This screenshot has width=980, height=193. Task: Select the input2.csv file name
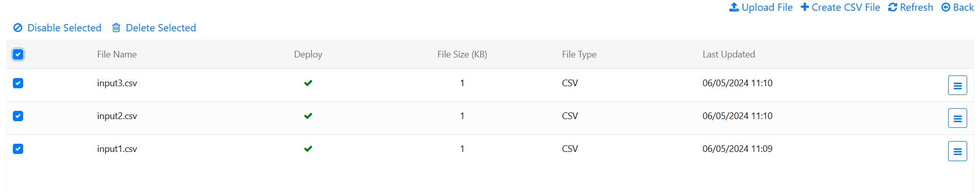tap(117, 116)
